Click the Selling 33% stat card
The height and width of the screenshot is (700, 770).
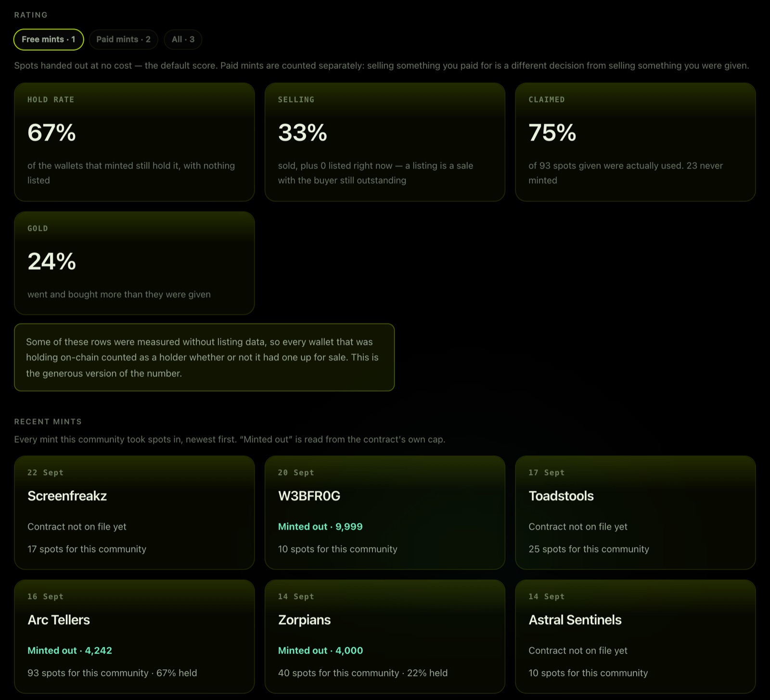click(385, 142)
